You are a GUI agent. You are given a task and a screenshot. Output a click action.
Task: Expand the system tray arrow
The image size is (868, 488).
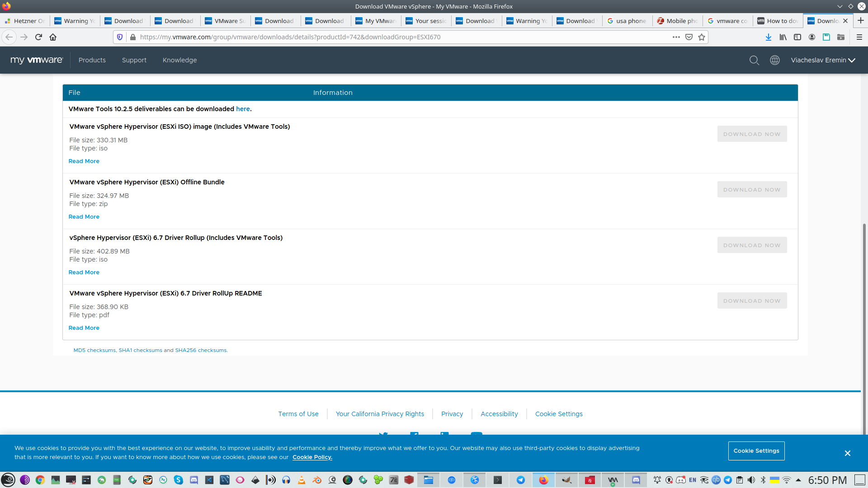coord(798,480)
